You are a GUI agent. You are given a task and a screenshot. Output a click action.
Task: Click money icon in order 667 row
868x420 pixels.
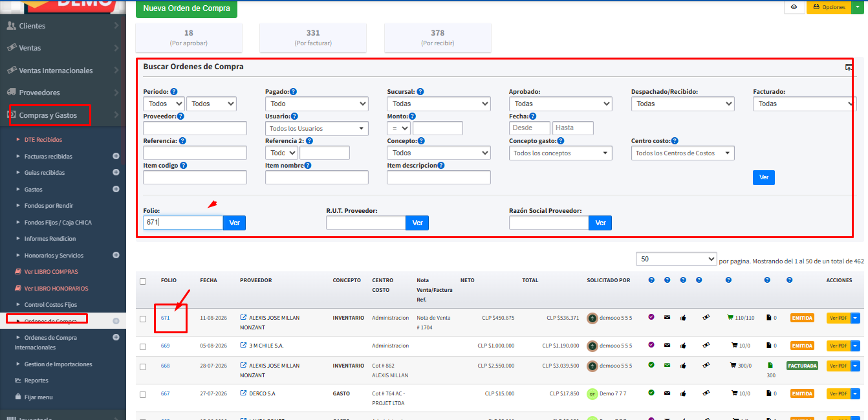(x=706, y=393)
